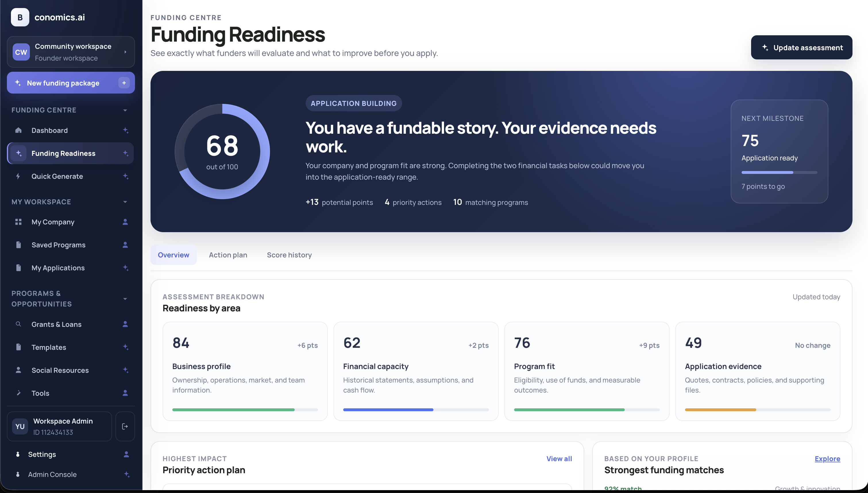Click the document icon beside Templates

(x=18, y=347)
